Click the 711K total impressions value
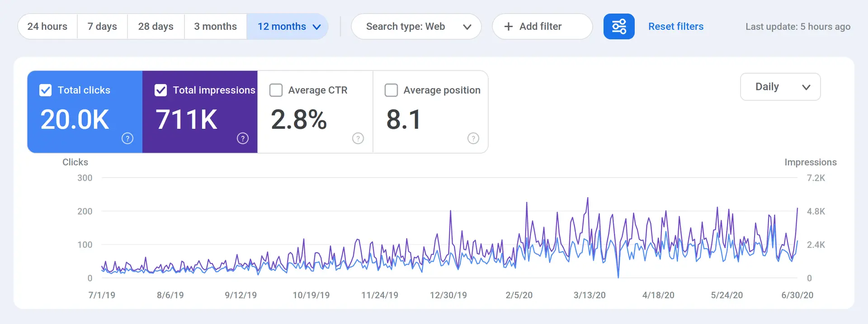 click(x=187, y=120)
